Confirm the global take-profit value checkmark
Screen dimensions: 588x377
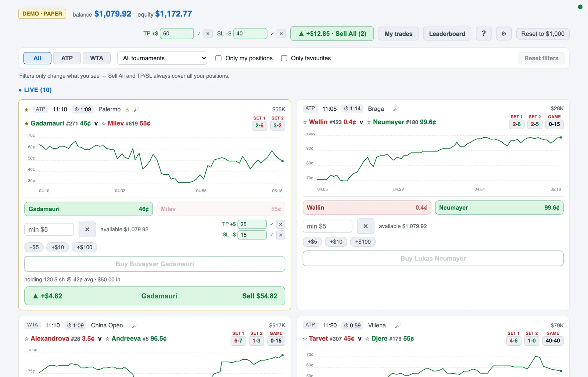pos(199,33)
